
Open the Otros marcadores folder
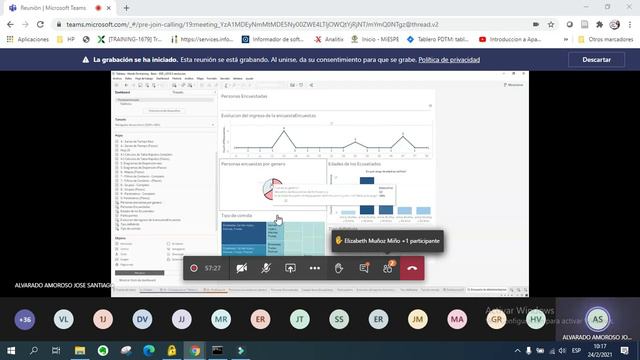(606, 39)
